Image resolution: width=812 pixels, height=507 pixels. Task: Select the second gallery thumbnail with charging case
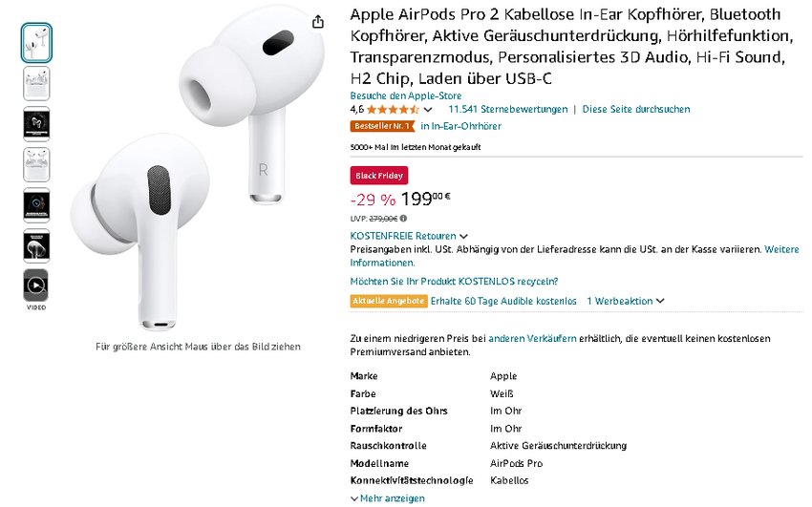pyautogui.click(x=36, y=83)
